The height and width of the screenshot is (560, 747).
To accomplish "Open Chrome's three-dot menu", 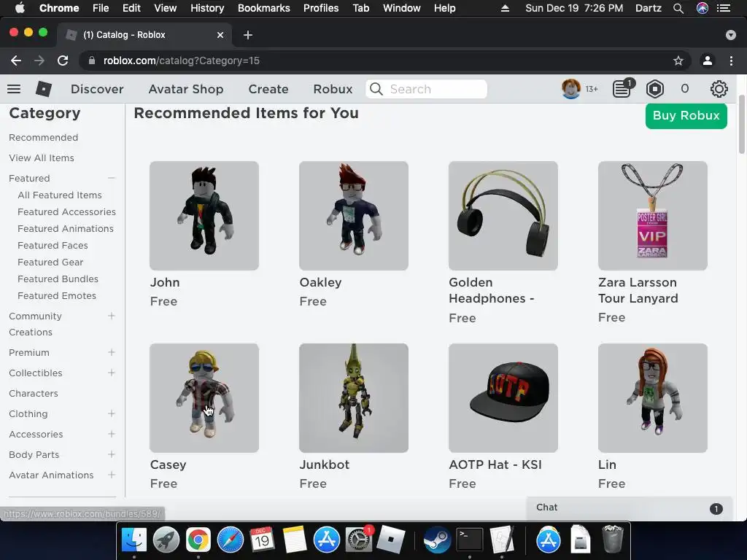I will tap(731, 61).
